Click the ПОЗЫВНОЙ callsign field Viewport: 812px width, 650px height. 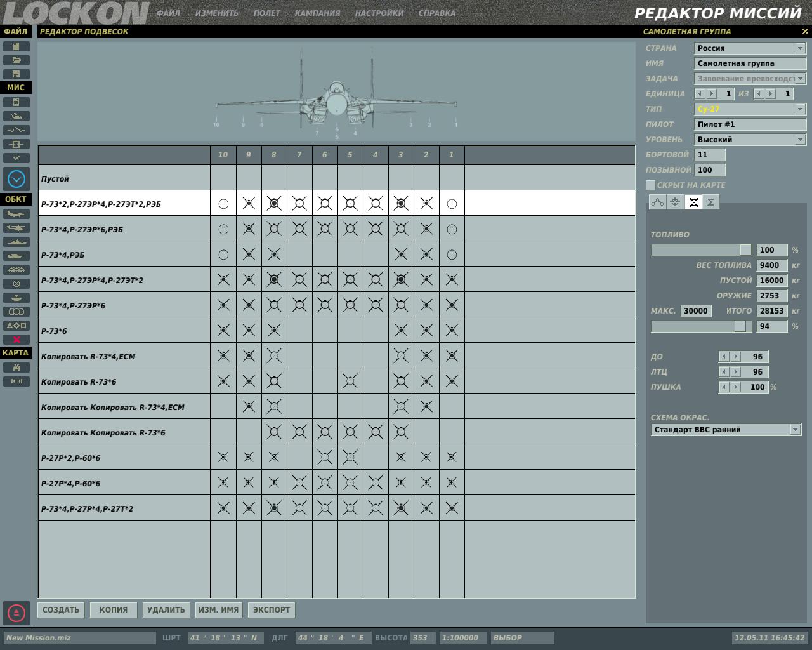pos(710,170)
